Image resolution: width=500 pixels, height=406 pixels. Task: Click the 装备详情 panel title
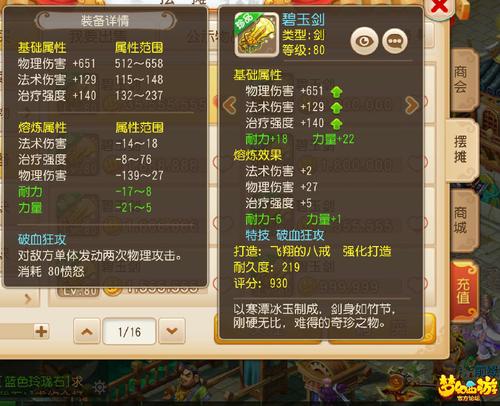[105, 21]
